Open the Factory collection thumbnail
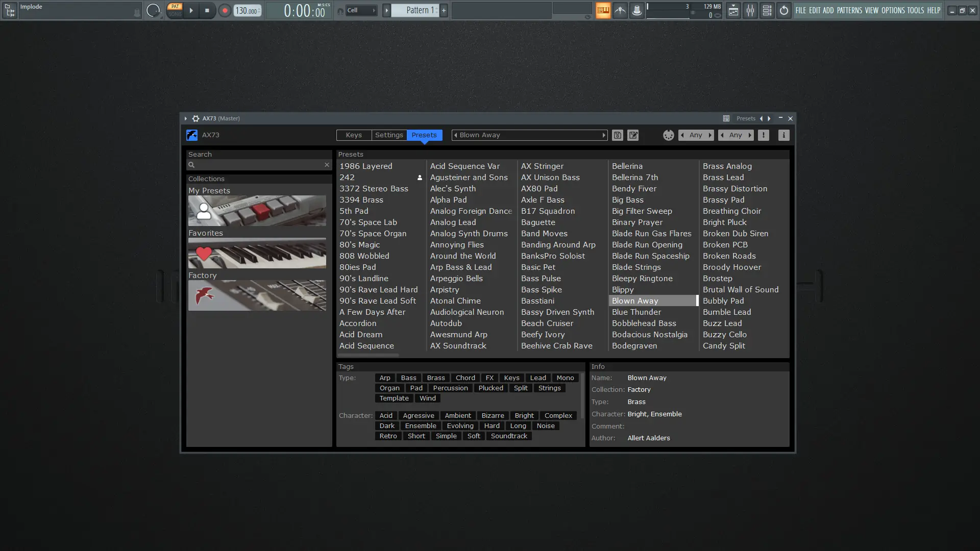The height and width of the screenshot is (551, 980). pos(257,295)
